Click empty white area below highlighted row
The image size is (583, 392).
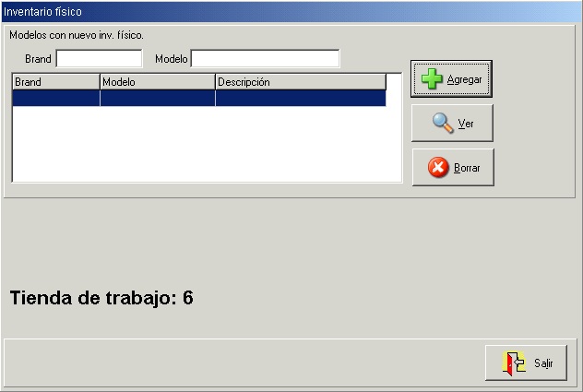click(x=207, y=144)
